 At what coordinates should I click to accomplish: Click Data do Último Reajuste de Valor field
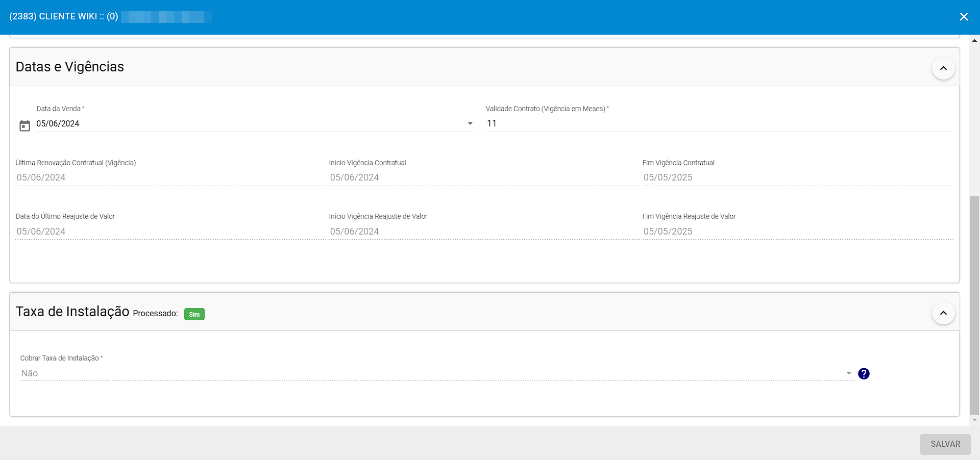click(169, 232)
